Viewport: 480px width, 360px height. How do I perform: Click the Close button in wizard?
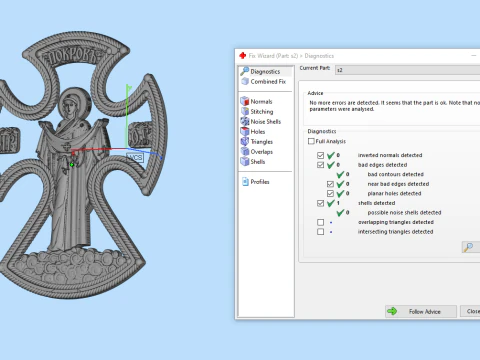tap(470, 311)
